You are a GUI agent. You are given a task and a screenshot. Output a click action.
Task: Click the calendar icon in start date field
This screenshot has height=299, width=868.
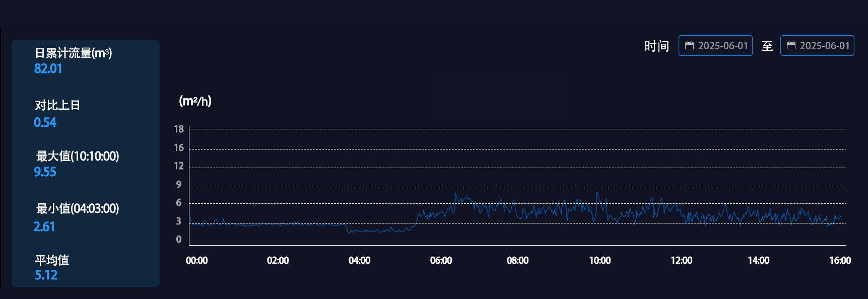point(689,46)
